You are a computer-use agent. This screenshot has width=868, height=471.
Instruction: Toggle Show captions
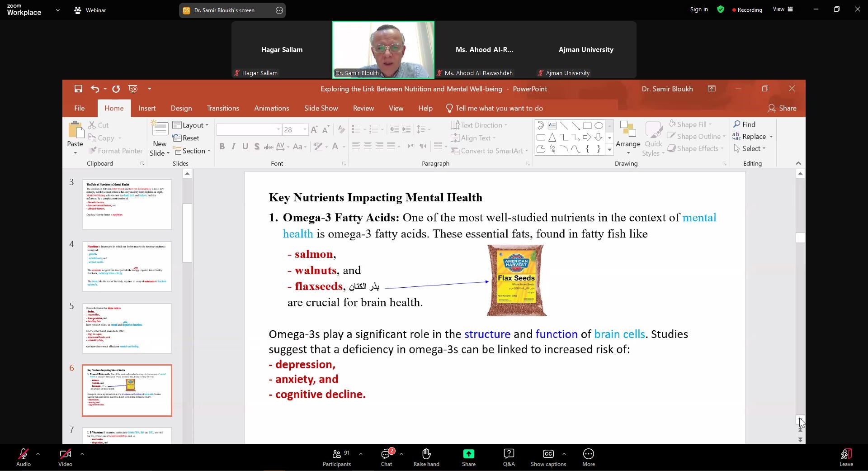tap(548, 457)
